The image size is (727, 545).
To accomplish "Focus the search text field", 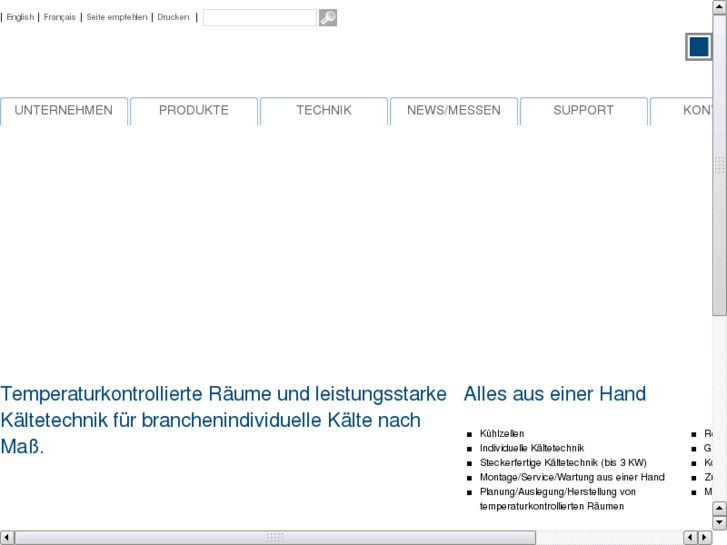I will click(x=260, y=18).
